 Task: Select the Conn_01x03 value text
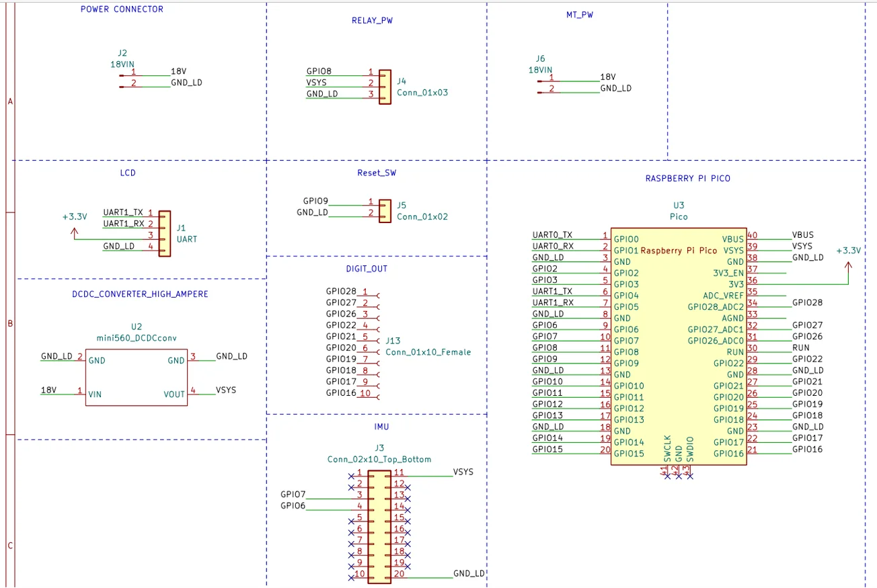422,93
